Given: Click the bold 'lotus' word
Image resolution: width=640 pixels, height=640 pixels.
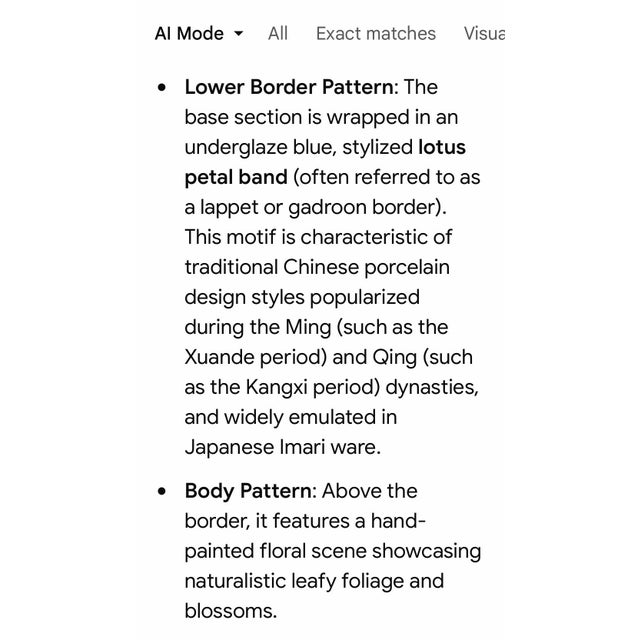Looking at the screenshot, I should (x=442, y=147).
